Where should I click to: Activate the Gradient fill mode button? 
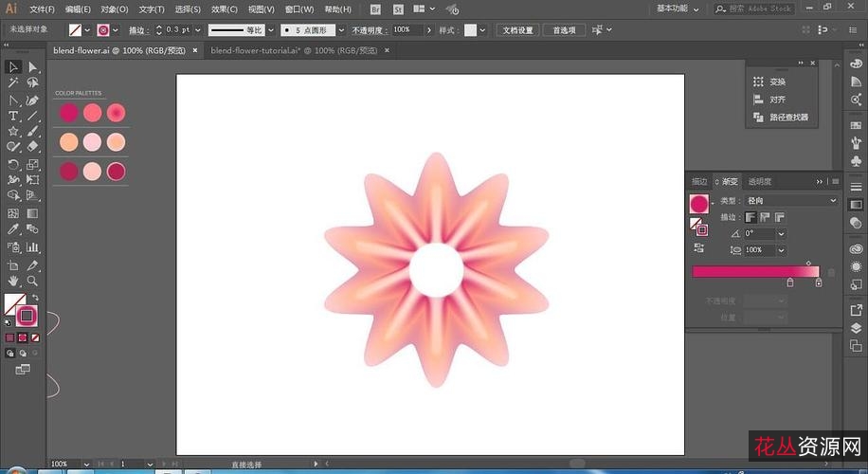pyautogui.click(x=23, y=337)
